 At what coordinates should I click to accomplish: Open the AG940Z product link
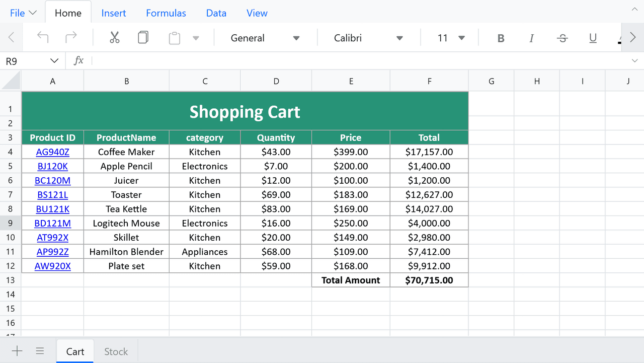click(53, 152)
